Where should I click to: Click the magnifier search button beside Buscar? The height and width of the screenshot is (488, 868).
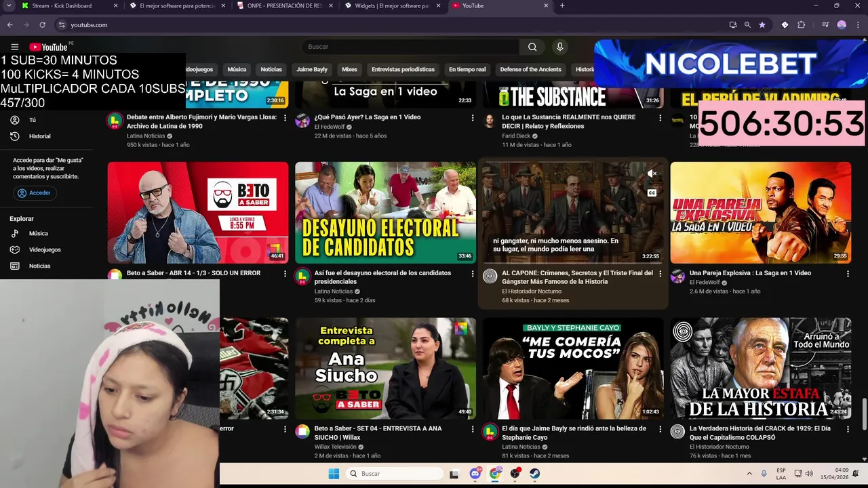point(532,47)
